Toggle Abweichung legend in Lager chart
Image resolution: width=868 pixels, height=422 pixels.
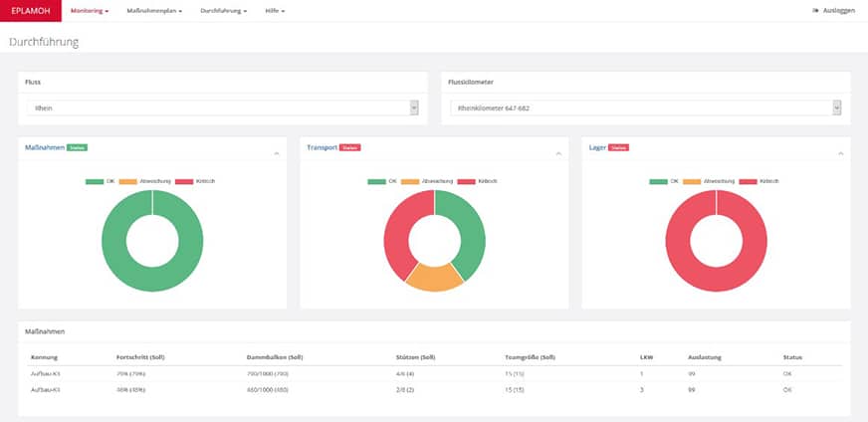(710, 182)
